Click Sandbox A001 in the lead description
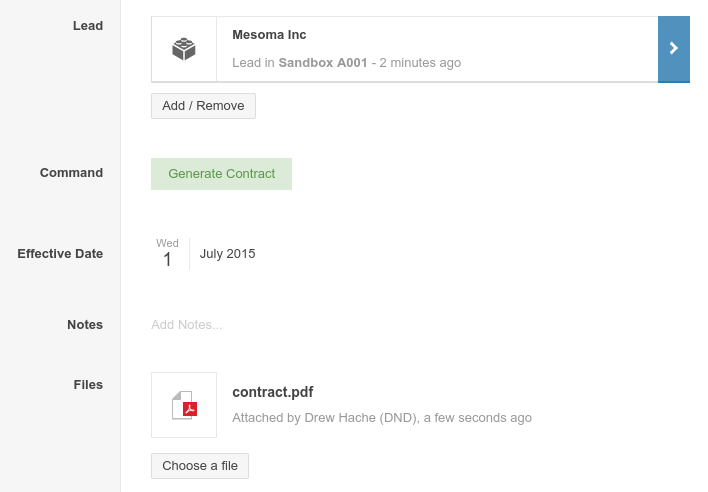This screenshot has height=492, width=708. click(x=323, y=63)
